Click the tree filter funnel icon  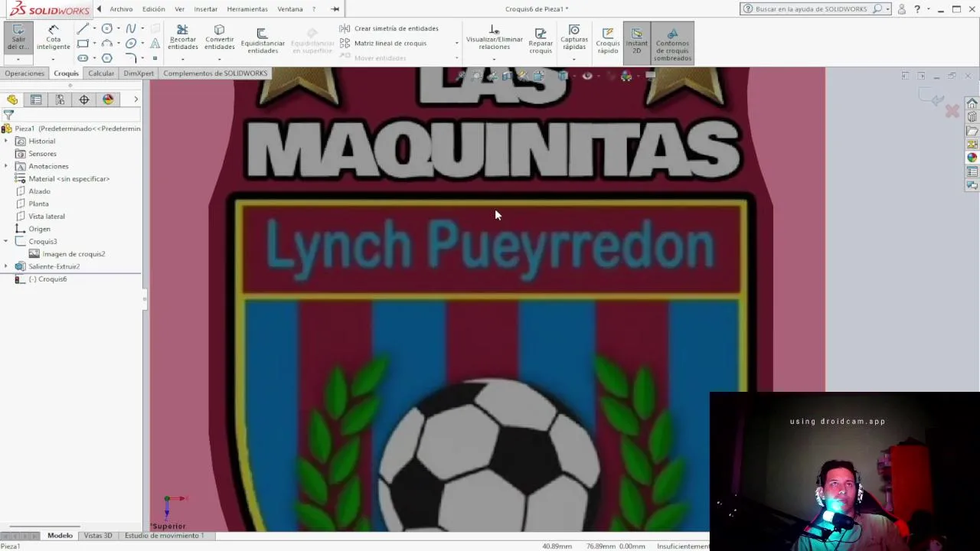coord(8,115)
